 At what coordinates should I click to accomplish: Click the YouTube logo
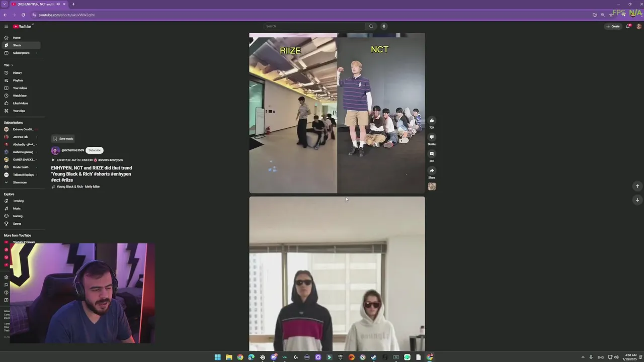[x=22, y=26]
